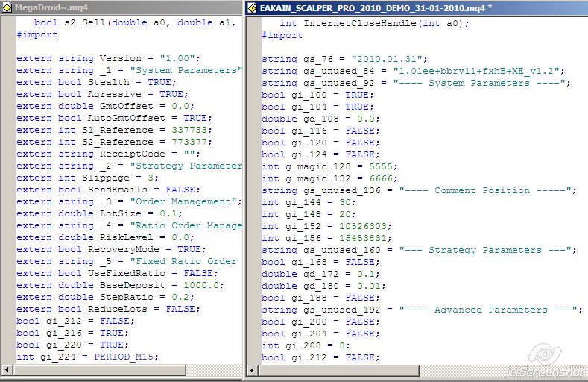Click the line 'extern double BaseDeposit = 1000.0;'
The image size is (588, 382).
click(x=121, y=286)
